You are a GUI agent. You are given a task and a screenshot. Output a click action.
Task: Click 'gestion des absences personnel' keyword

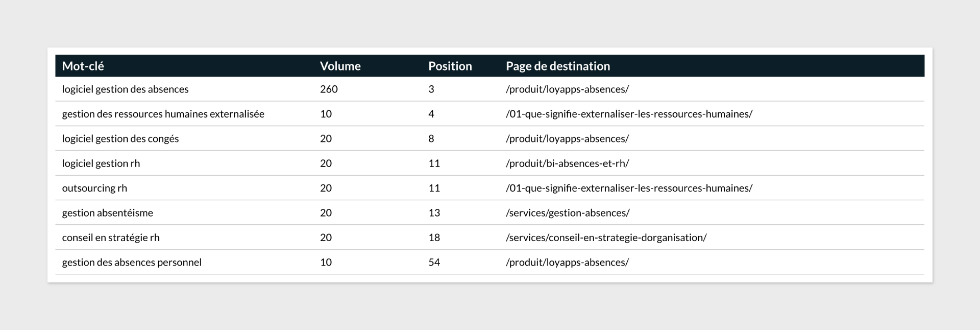[132, 263]
